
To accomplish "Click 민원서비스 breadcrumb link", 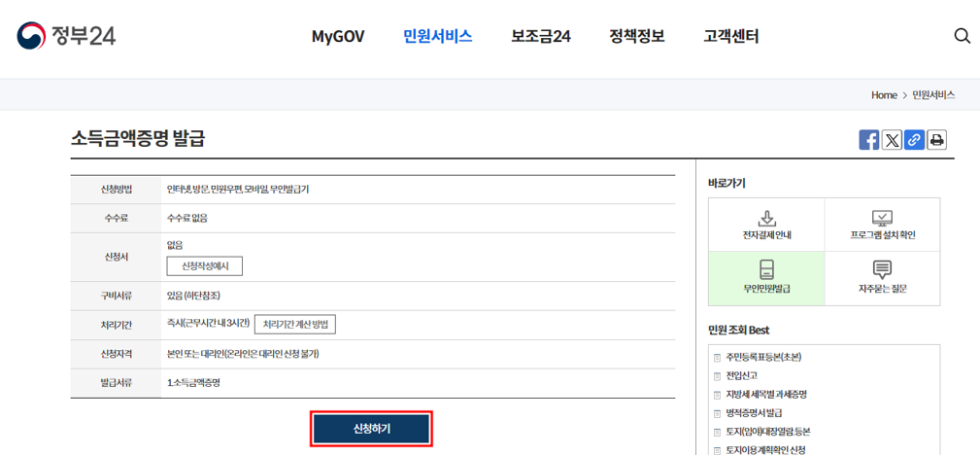I will click(933, 95).
